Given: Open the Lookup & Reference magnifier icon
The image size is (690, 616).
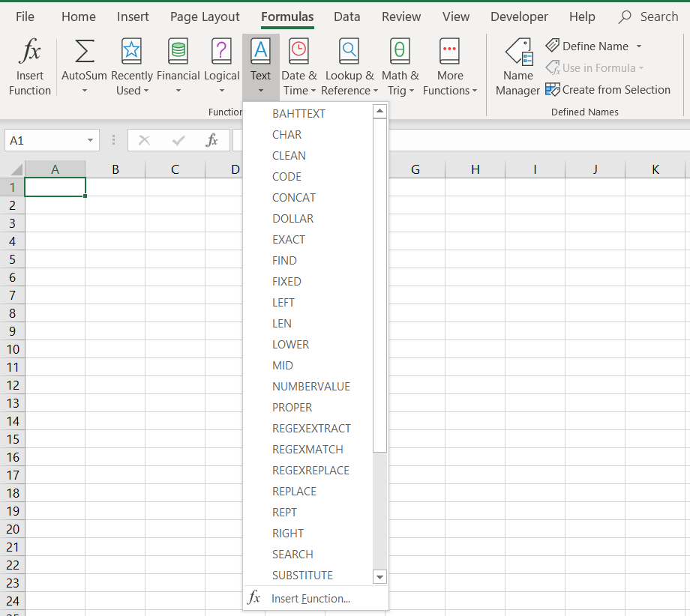Looking at the screenshot, I should [349, 51].
